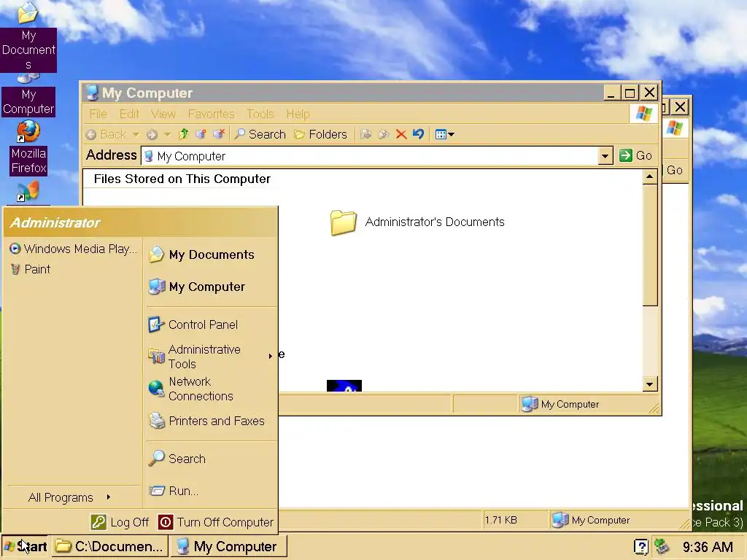Open the Views dropdown in toolbar
The height and width of the screenshot is (560, 747).
444,134
